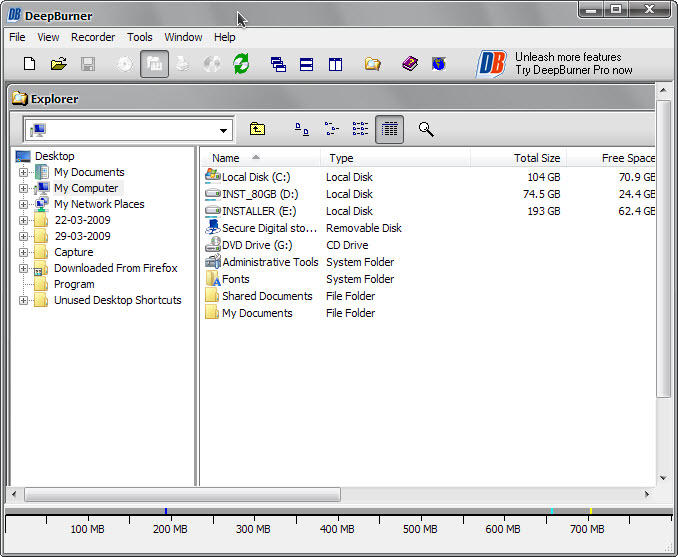The height and width of the screenshot is (557, 678).
Task: Expand My Documents tree node
Action: pyautogui.click(x=23, y=173)
